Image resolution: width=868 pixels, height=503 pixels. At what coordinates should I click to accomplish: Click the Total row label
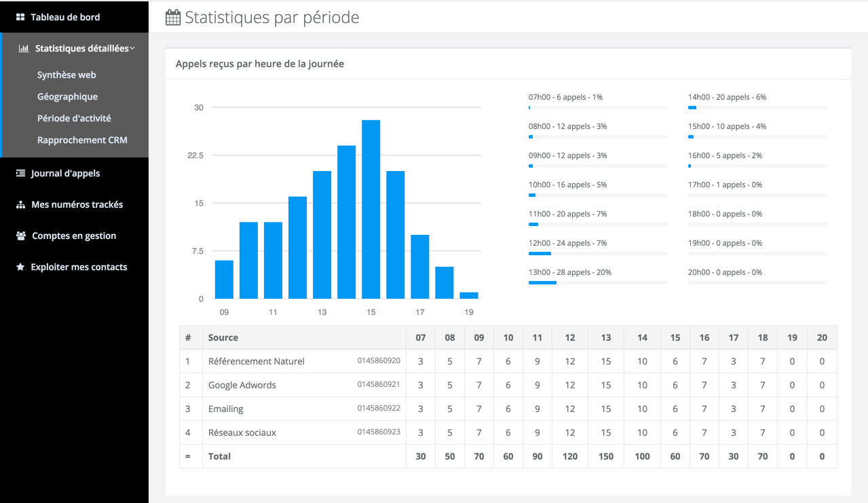click(220, 456)
